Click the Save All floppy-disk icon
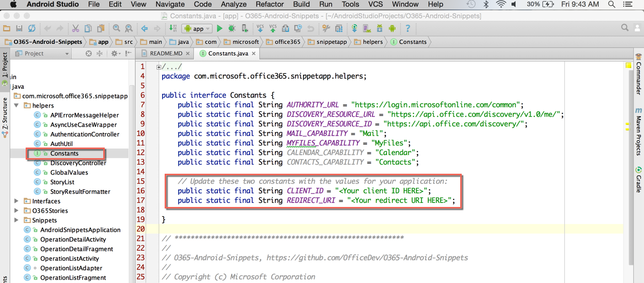The image size is (644, 283). [19, 29]
